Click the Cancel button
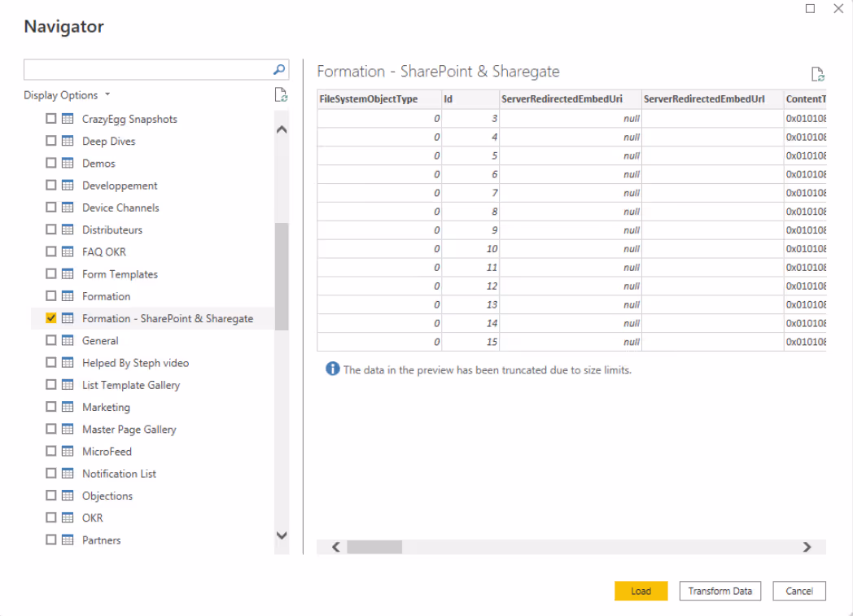853x616 pixels. pyautogui.click(x=799, y=591)
